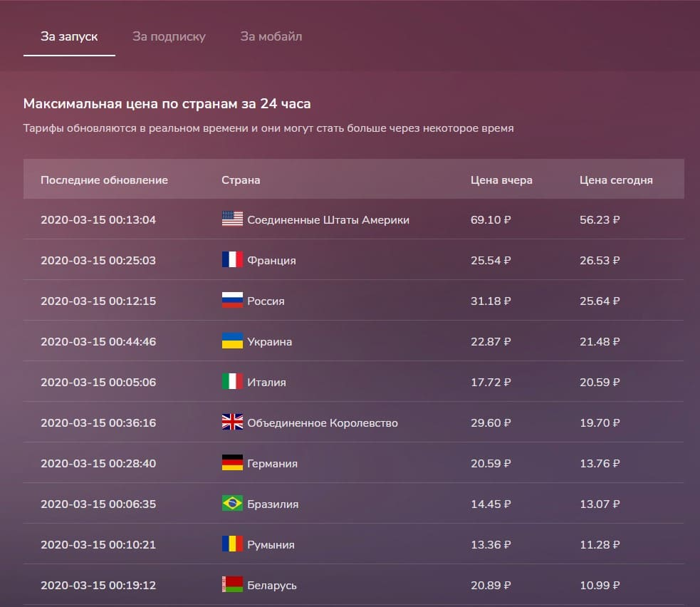Click yesterday's Romania price 13.36 ₽
The image size is (700, 607).
[491, 545]
